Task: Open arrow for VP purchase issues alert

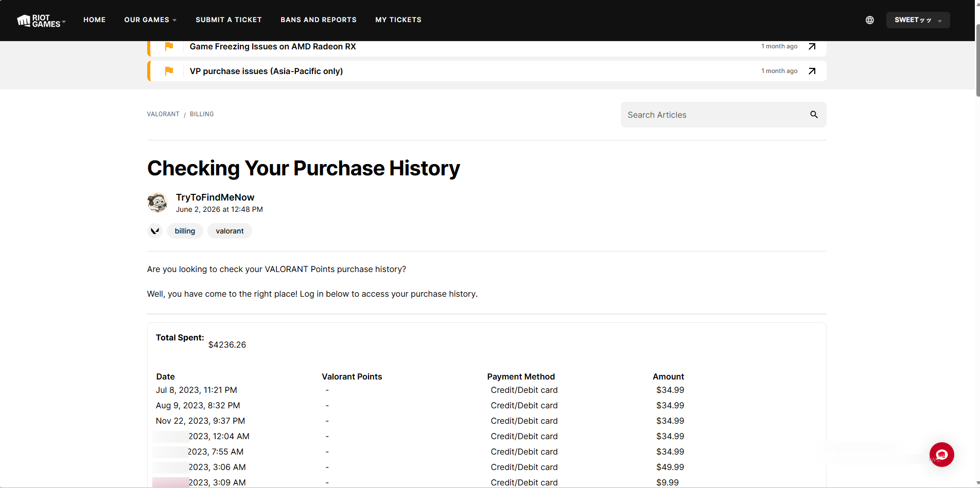Action: (812, 71)
